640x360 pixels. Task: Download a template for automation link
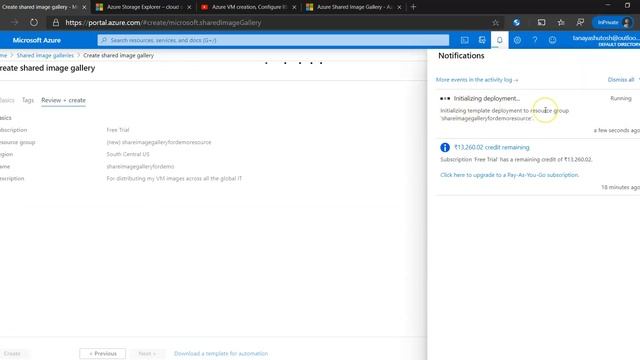pos(221,353)
